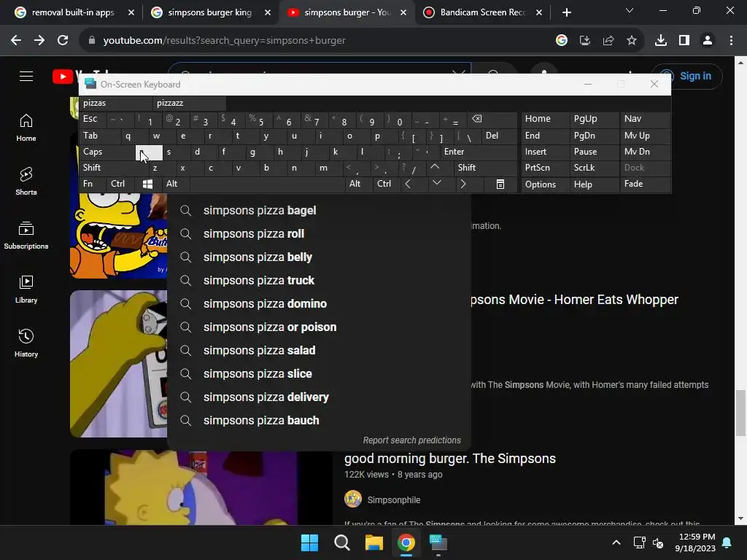
Task: Open History in the YouTube sidebar
Action: (26, 343)
